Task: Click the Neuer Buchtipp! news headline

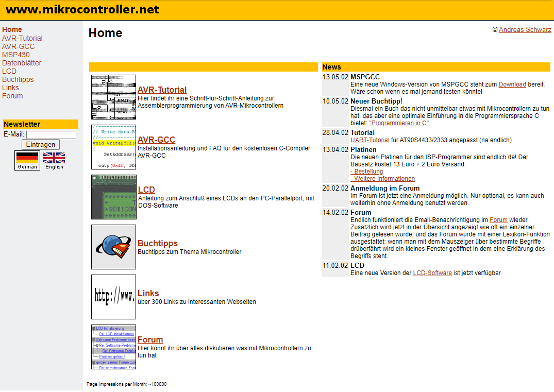Action: [376, 101]
